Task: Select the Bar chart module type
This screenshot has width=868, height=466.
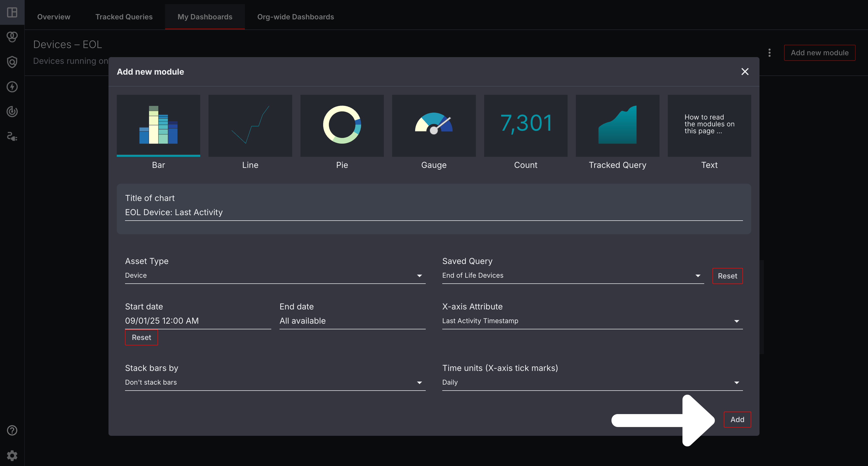Action: coord(158,125)
